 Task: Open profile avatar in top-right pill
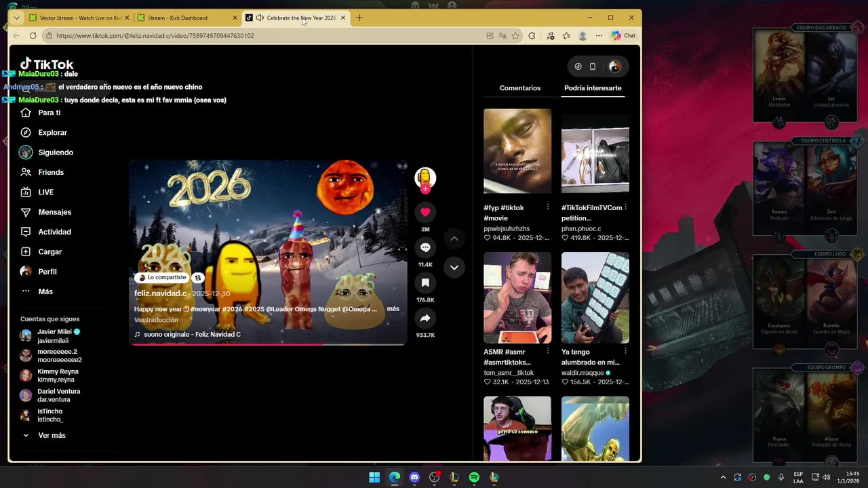[x=614, y=66]
